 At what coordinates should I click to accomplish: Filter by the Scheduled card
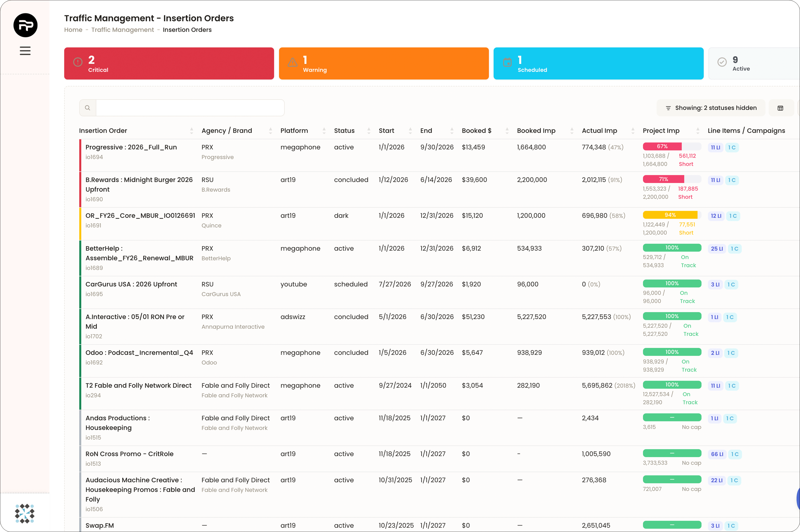(599, 63)
